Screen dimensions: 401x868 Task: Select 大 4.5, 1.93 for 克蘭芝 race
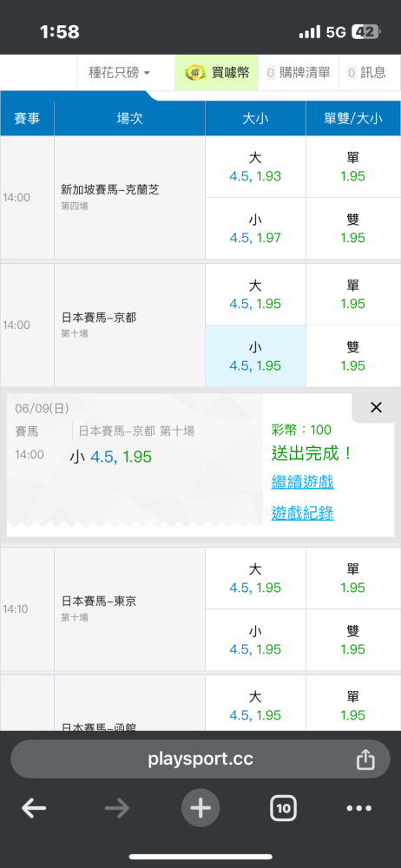click(x=255, y=168)
